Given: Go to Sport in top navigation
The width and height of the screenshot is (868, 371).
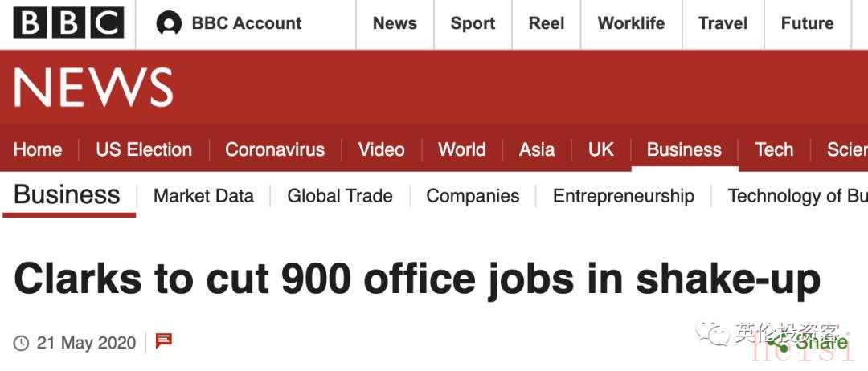Looking at the screenshot, I should point(473,23).
